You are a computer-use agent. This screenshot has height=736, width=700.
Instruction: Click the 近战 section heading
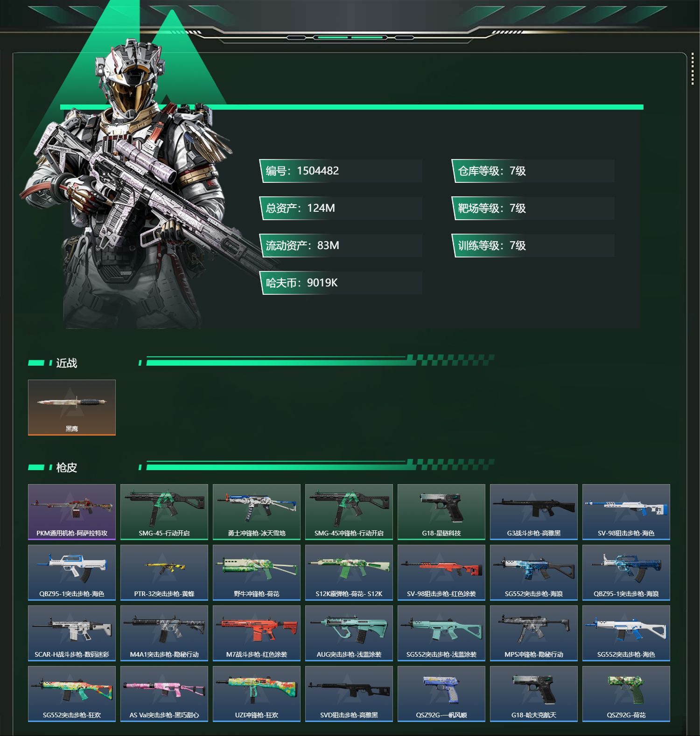pyautogui.click(x=67, y=363)
